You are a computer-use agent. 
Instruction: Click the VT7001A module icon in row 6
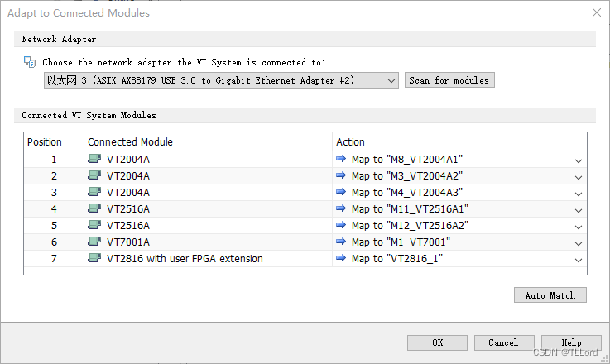[94, 242]
